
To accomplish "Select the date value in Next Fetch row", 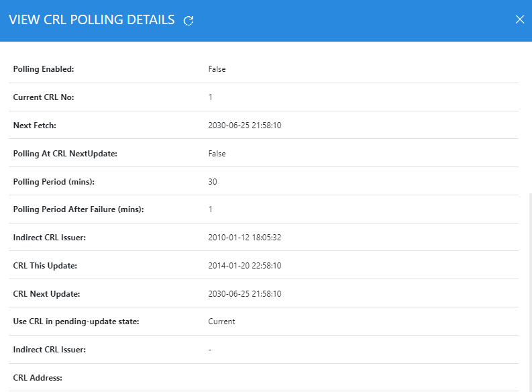I will point(244,126).
